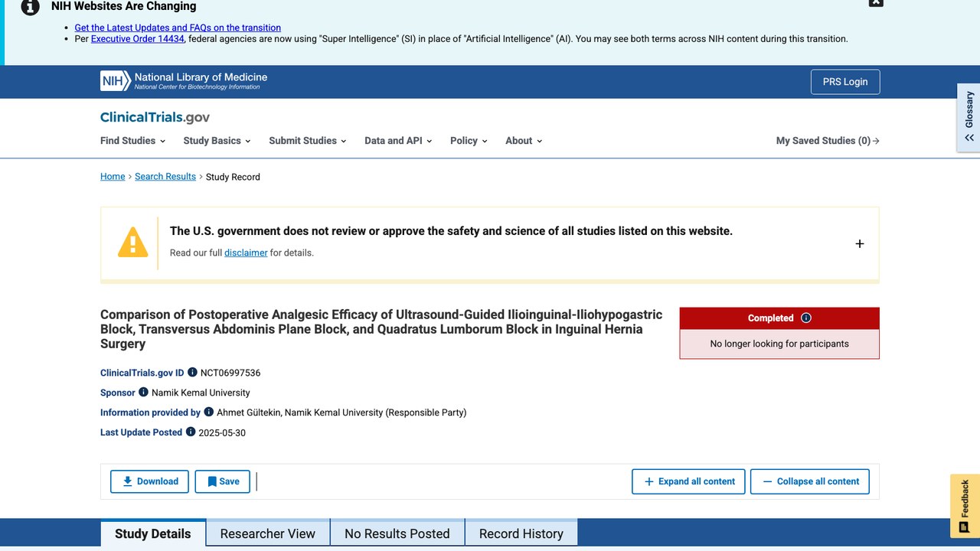The width and height of the screenshot is (980, 551).
Task: Click info icon beside Last Update Posted
Action: click(191, 432)
